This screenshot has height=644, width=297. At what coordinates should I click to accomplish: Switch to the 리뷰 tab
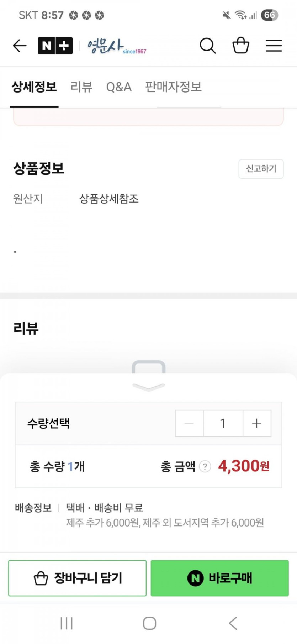tap(81, 87)
